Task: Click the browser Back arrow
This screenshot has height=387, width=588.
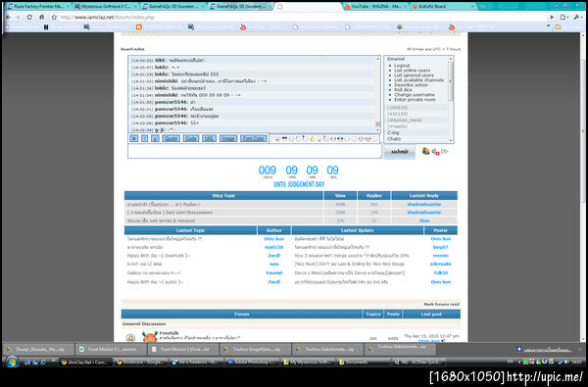Action: [8, 18]
